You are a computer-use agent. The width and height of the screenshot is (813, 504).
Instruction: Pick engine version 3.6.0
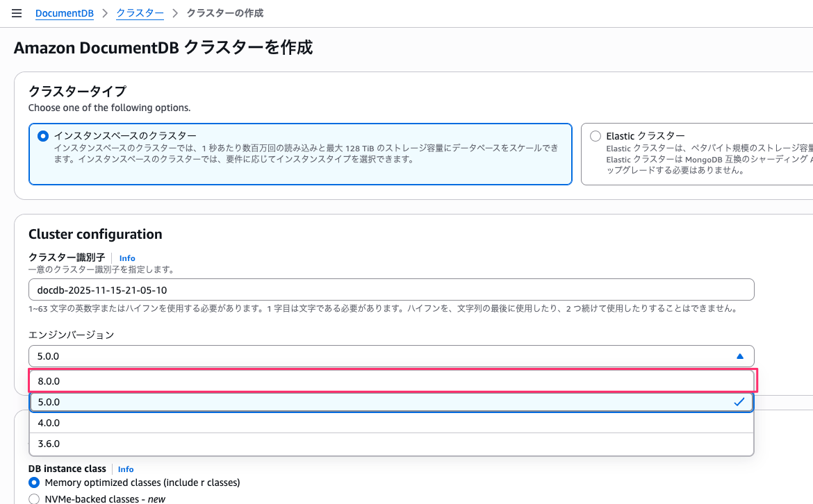391,444
